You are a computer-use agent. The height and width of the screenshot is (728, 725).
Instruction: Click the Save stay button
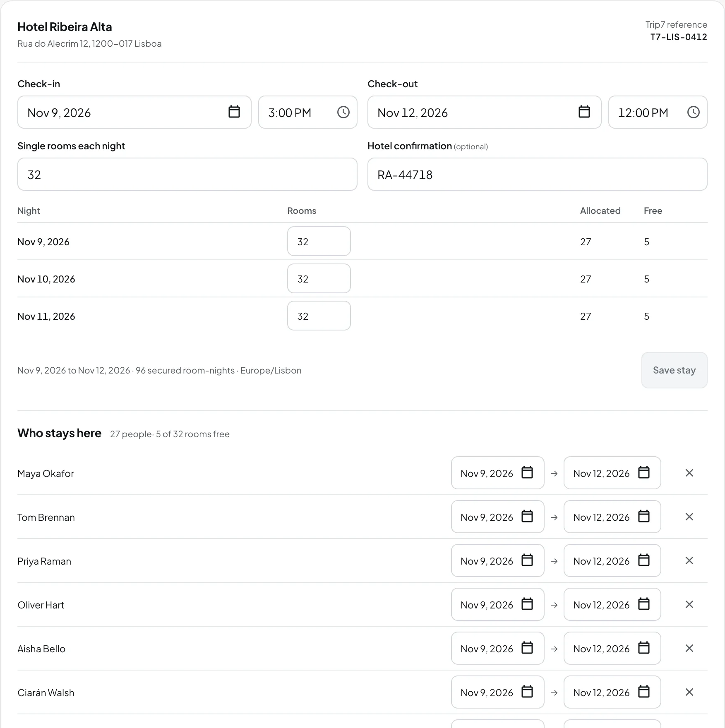point(674,370)
